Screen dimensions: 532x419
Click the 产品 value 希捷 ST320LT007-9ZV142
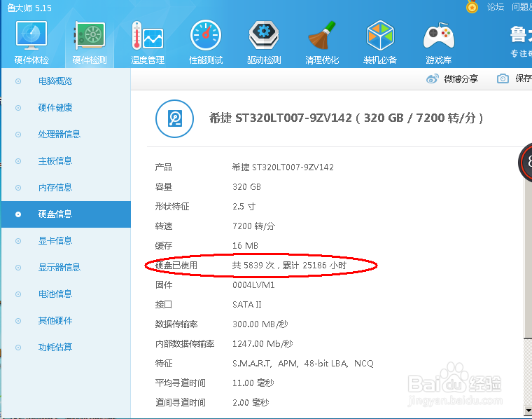pos(283,167)
